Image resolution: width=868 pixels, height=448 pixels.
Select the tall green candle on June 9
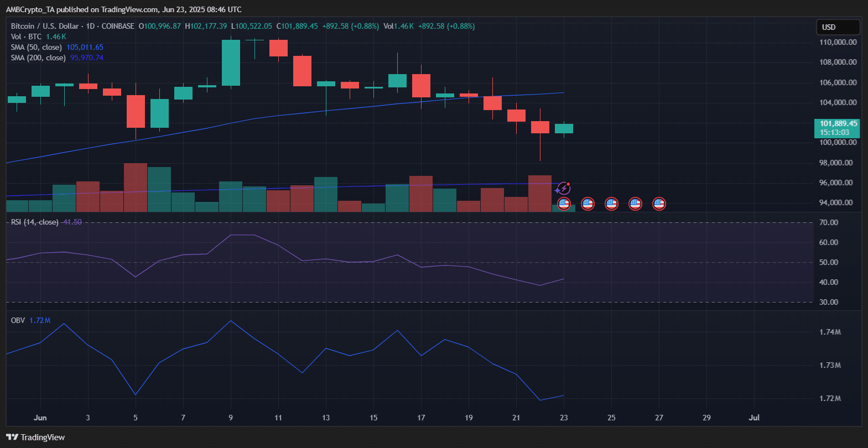(231, 62)
